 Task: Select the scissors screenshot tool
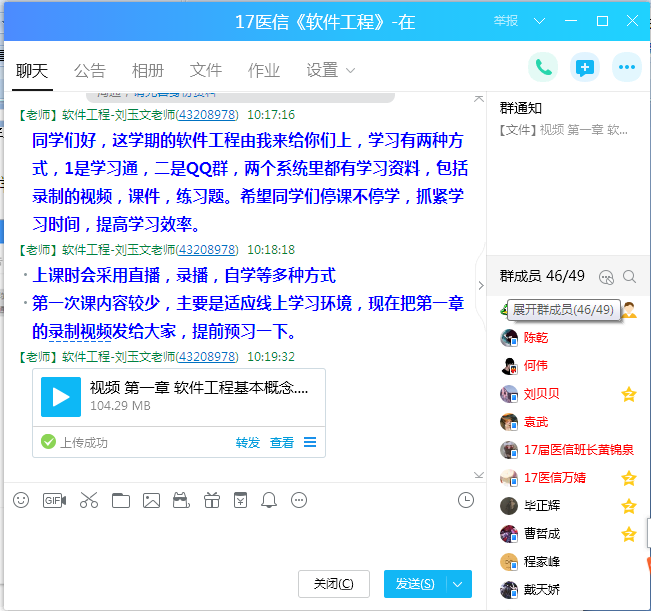click(x=89, y=500)
